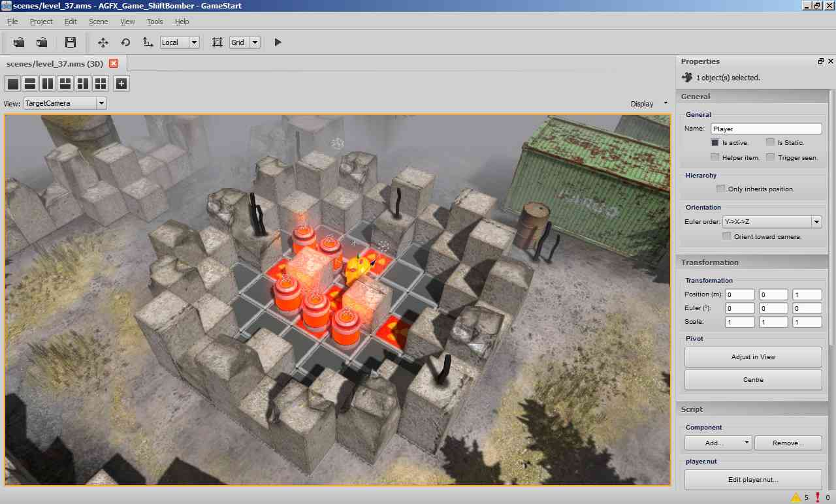Image resolution: width=836 pixels, height=504 pixels.
Task: Click the Name field containing Player
Action: 766,129
